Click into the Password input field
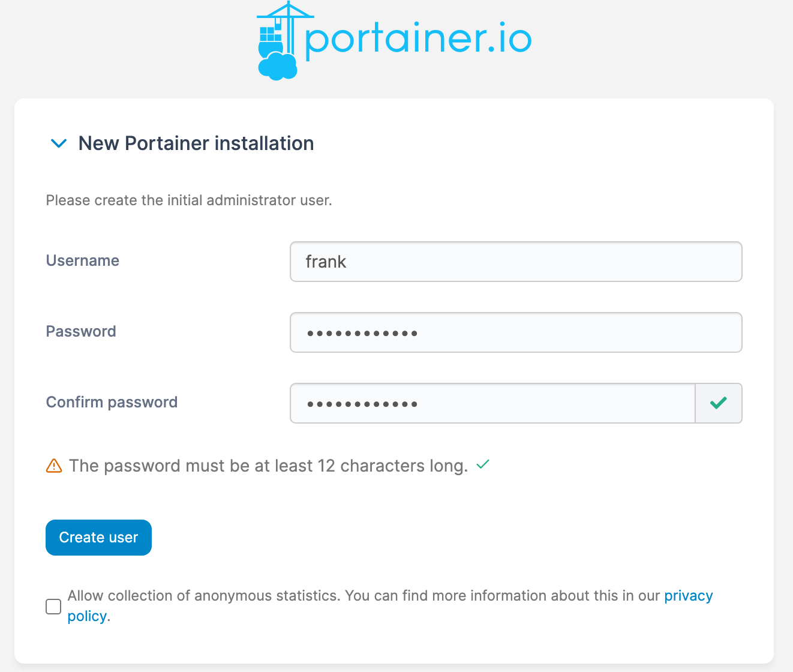The image size is (793, 672). [x=516, y=332]
